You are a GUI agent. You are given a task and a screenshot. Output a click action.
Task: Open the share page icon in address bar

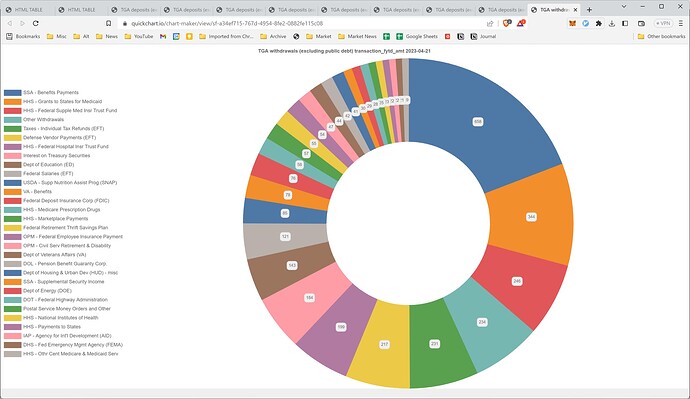point(490,23)
